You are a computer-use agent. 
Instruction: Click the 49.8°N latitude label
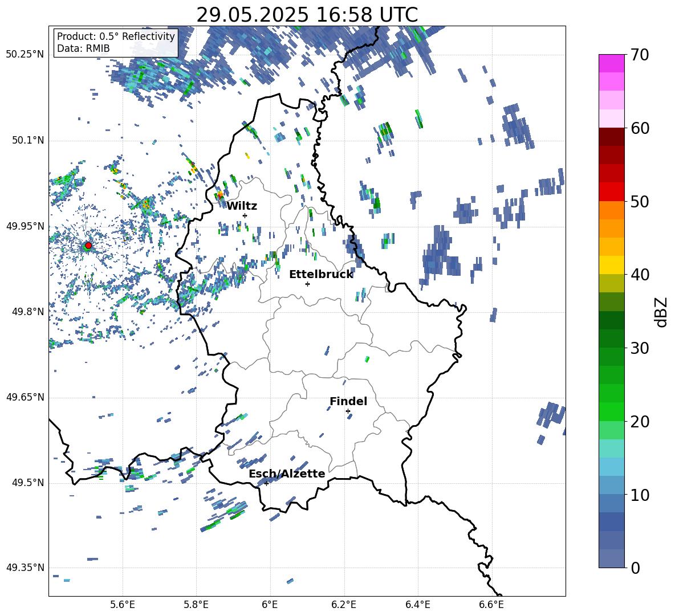(x=28, y=312)
